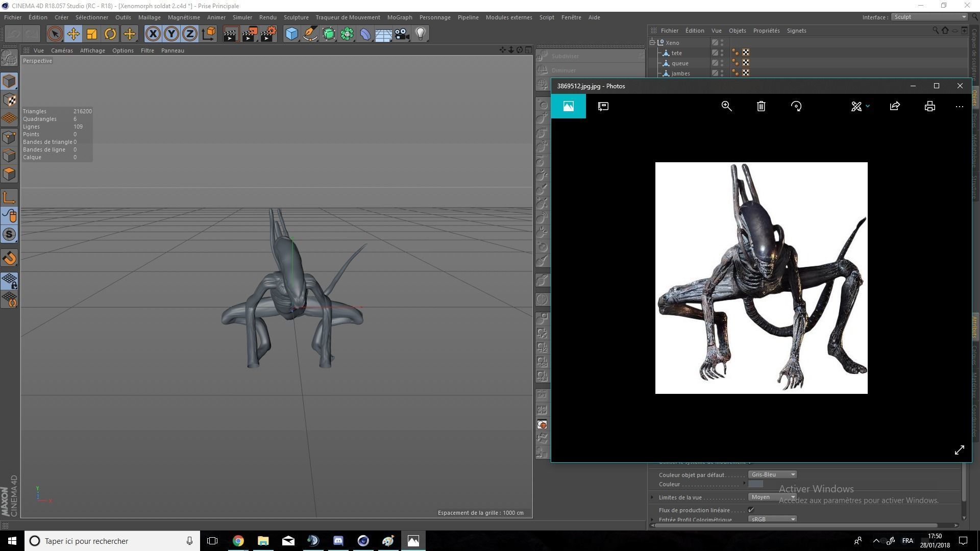Screen dimensions: 980x551
Task: Expand the Limites de la vue section arrow
Action: click(x=652, y=497)
